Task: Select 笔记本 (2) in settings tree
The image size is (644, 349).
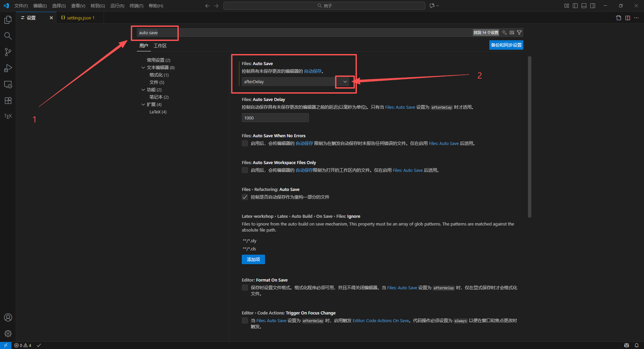Action: coord(159,97)
